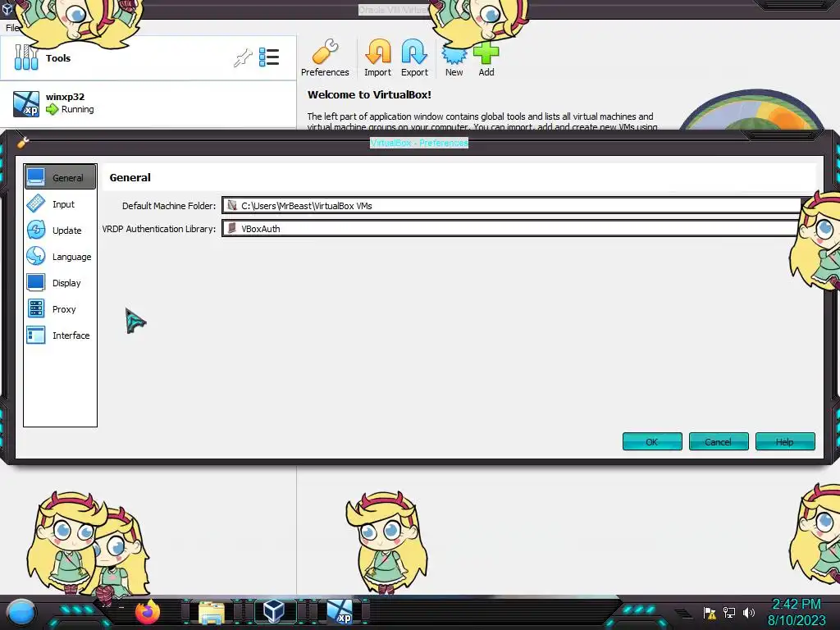Confirm preferences with the OK button
840x630 pixels.
pos(652,442)
